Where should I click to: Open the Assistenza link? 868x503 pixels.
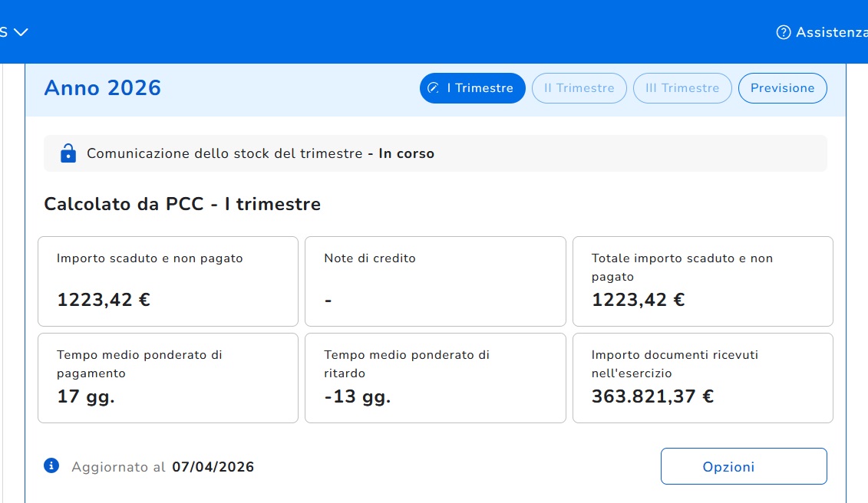tap(831, 32)
